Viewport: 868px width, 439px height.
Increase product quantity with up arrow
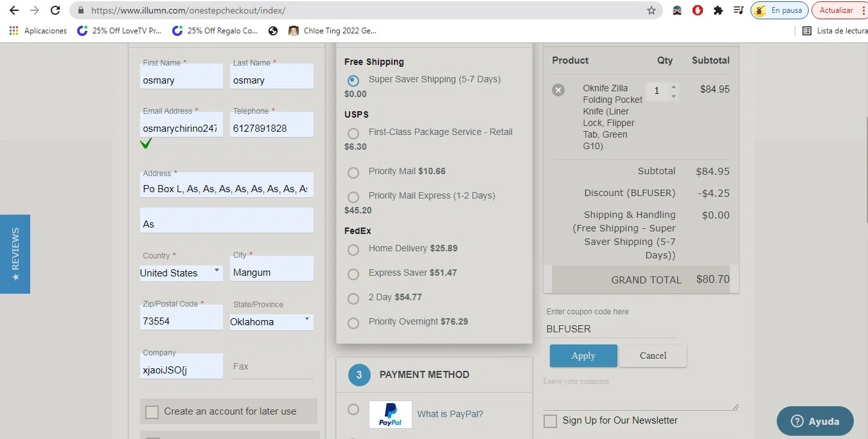673,86
